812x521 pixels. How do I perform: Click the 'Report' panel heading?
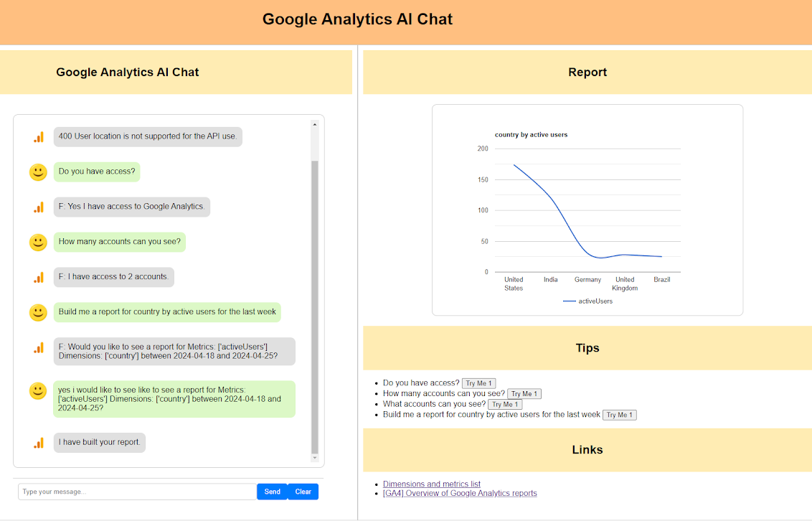click(x=587, y=72)
